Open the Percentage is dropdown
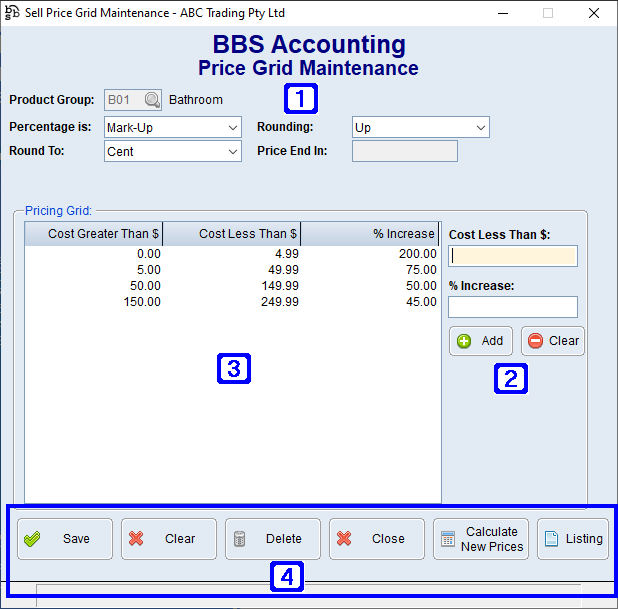 pos(173,127)
